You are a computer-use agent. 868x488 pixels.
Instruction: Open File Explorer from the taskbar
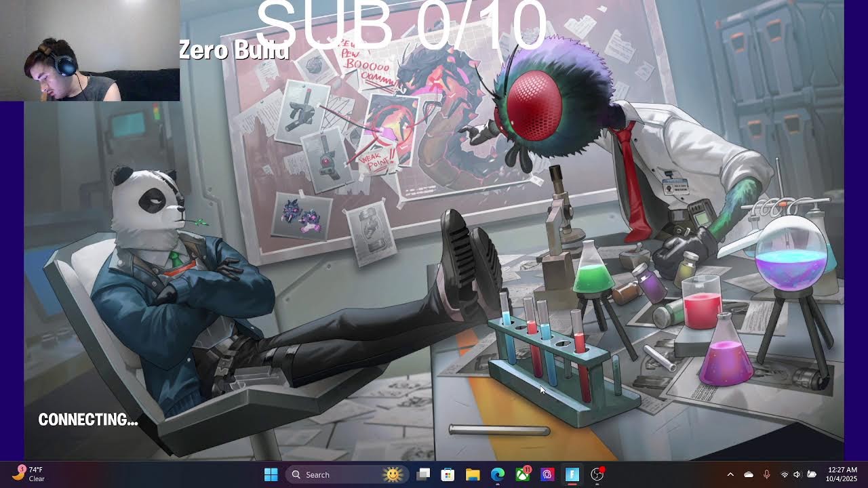tap(473, 474)
